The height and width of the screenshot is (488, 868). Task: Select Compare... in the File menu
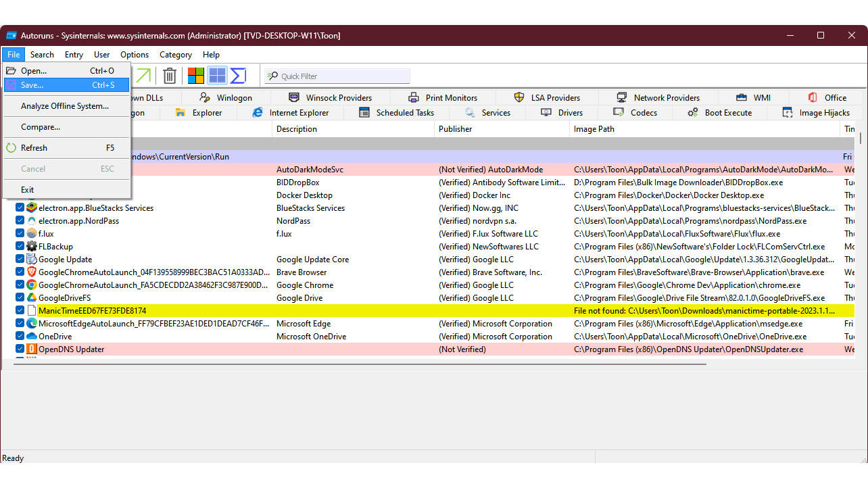point(66,127)
